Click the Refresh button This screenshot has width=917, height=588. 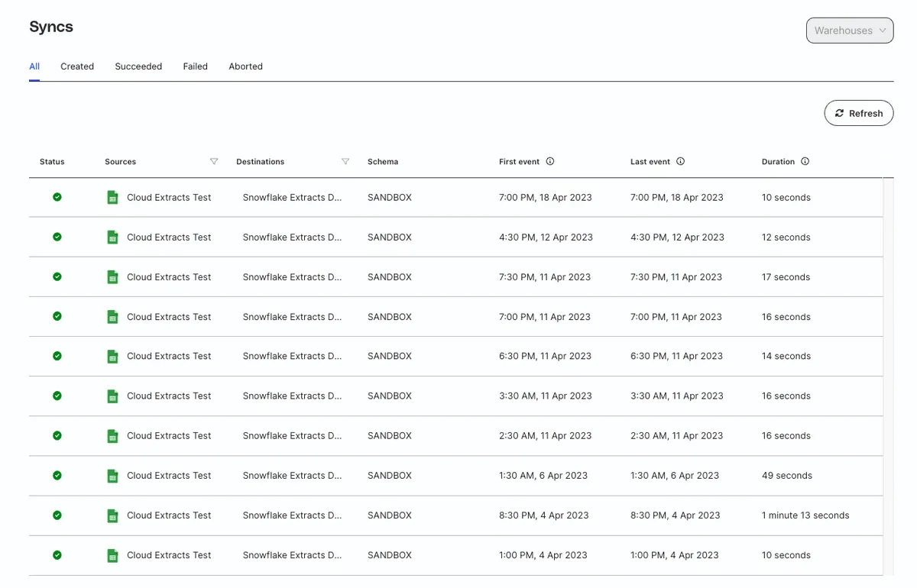[x=859, y=113]
